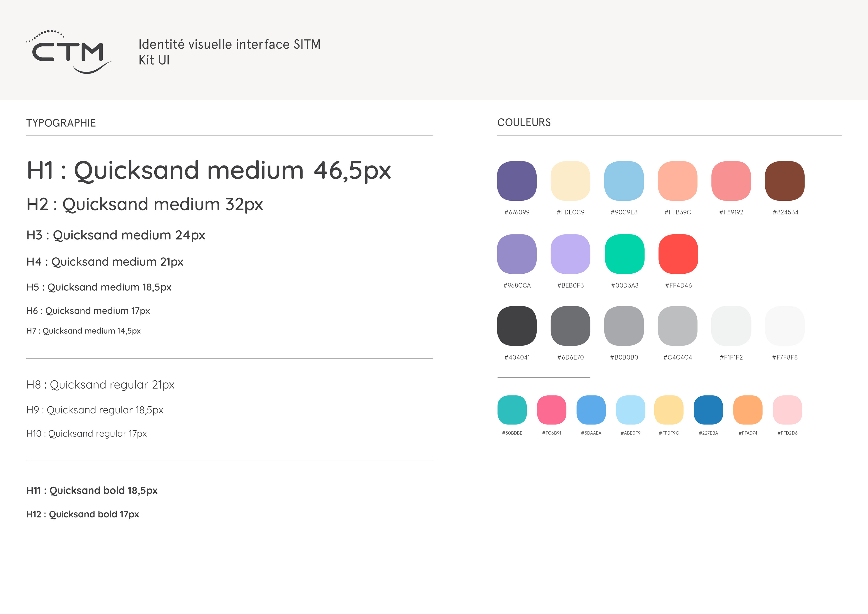Pick the #F1F1F2 off-white swatch
This screenshot has height=614, width=868.
pyautogui.click(x=731, y=326)
